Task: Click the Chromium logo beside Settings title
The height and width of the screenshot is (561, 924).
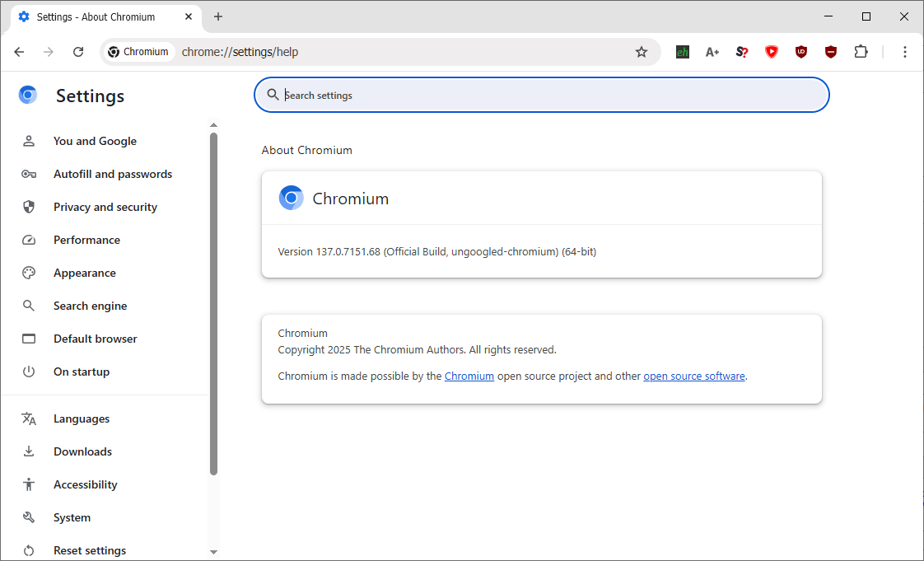Action: pyautogui.click(x=28, y=95)
